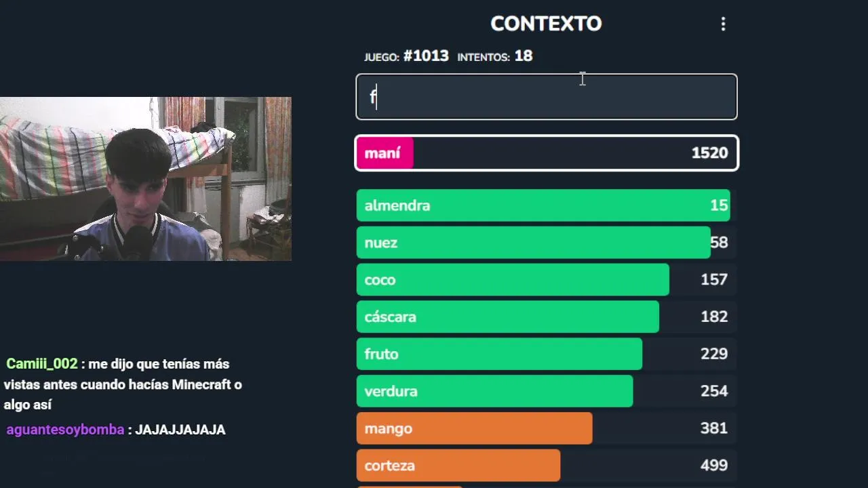Click the orange mango guess bar
This screenshot has height=488, width=868.
[x=474, y=428]
